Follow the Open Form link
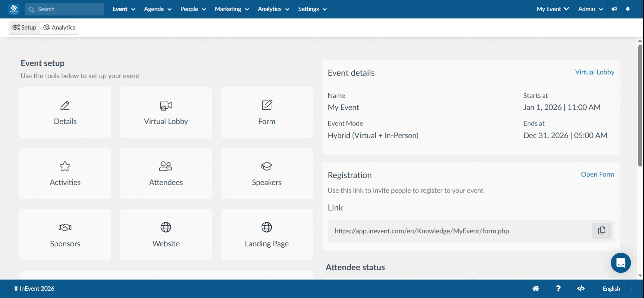 [597, 174]
